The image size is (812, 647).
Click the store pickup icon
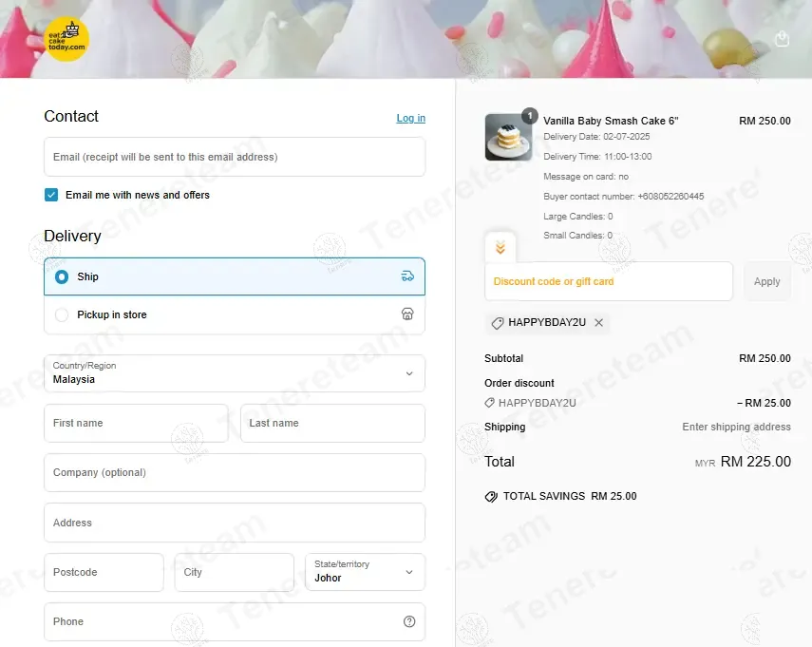coord(407,314)
